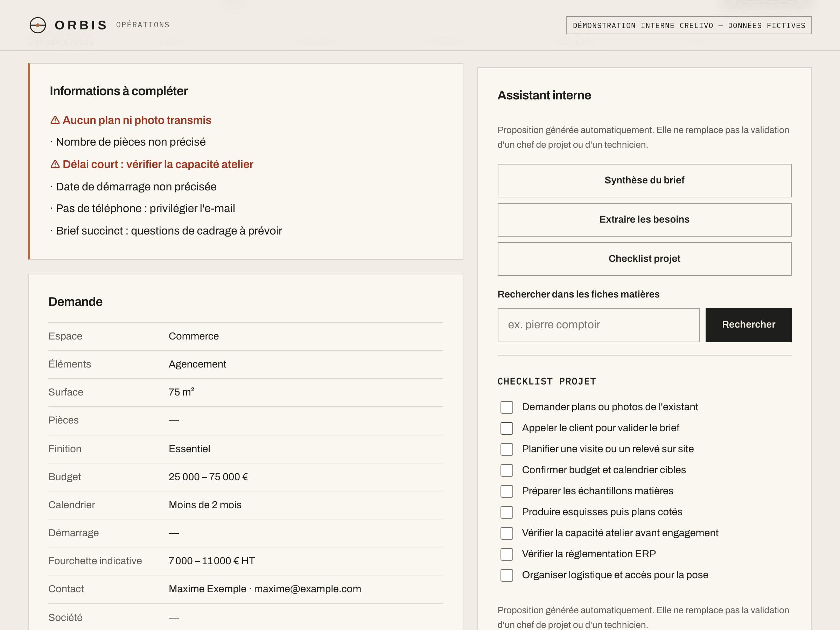The image size is (840, 630).
Task: Select '7 000 – 11 000 € HT' fourchette value
Action: click(x=211, y=561)
